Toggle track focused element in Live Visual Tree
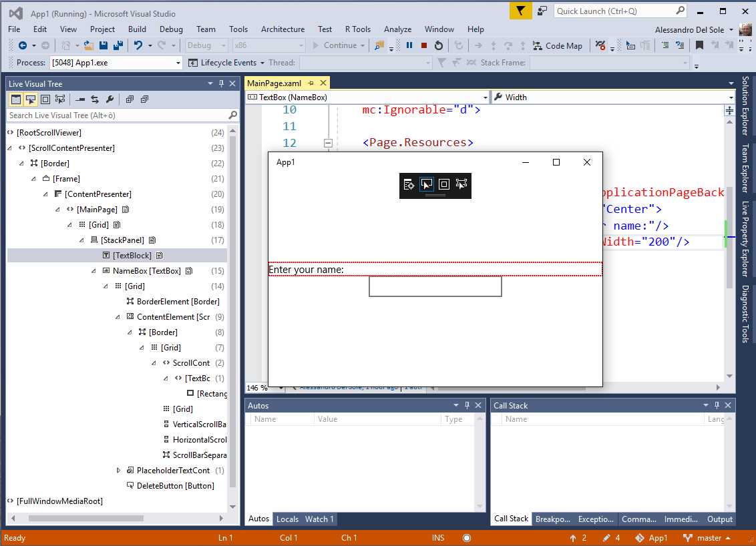The image size is (756, 546). tap(59, 99)
